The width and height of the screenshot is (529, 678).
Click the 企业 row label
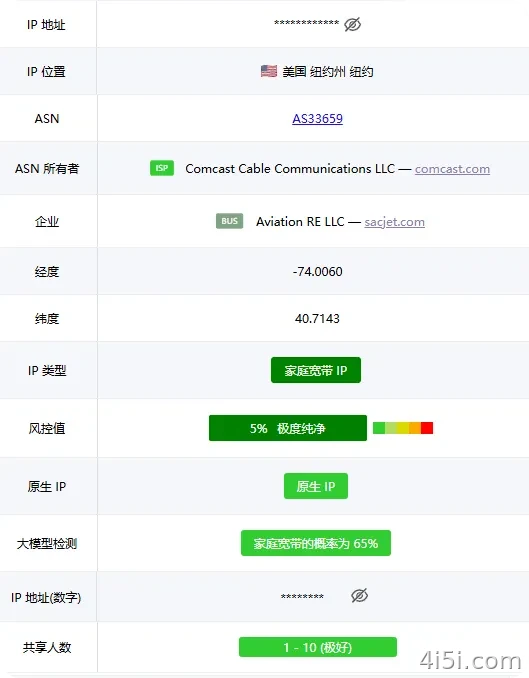[47, 221]
